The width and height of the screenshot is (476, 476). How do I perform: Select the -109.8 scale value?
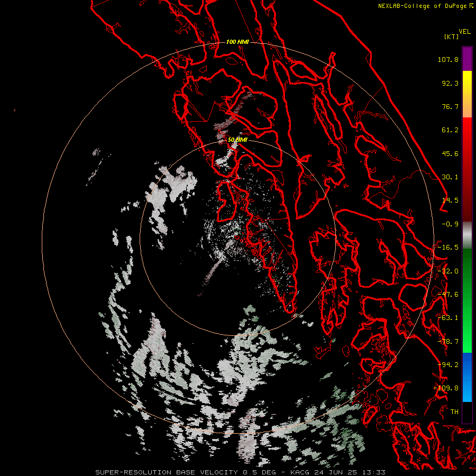click(x=446, y=388)
